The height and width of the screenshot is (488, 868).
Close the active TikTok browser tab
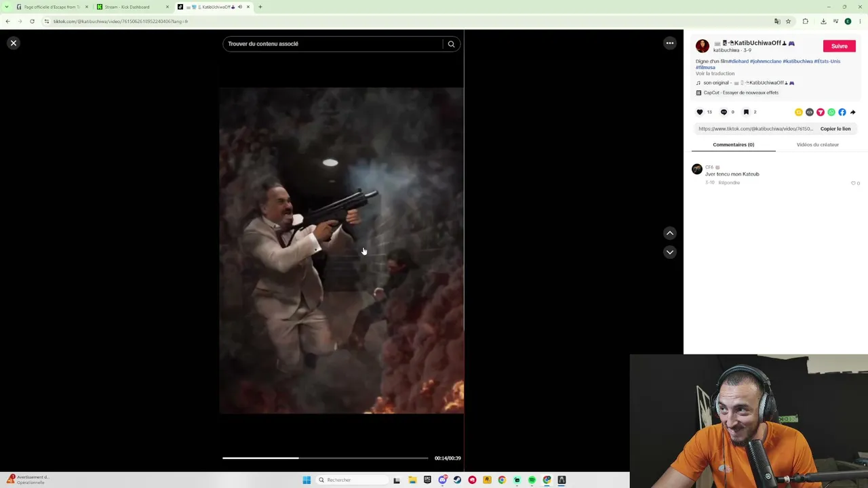[x=248, y=7]
